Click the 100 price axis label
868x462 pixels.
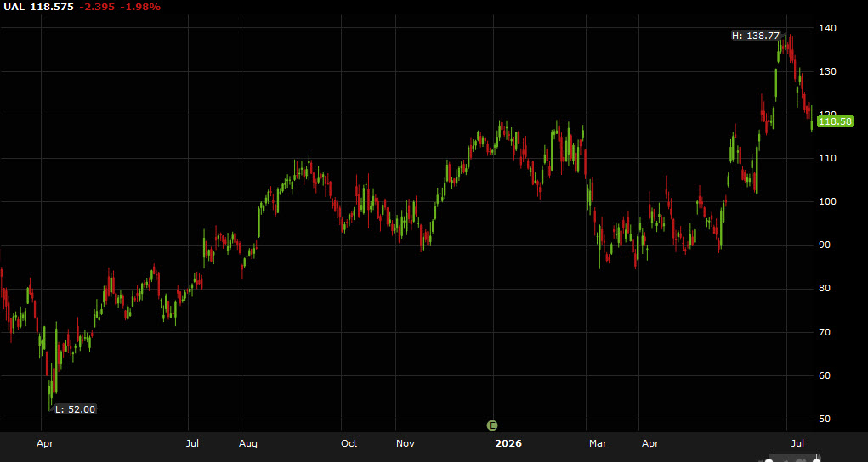pyautogui.click(x=828, y=201)
